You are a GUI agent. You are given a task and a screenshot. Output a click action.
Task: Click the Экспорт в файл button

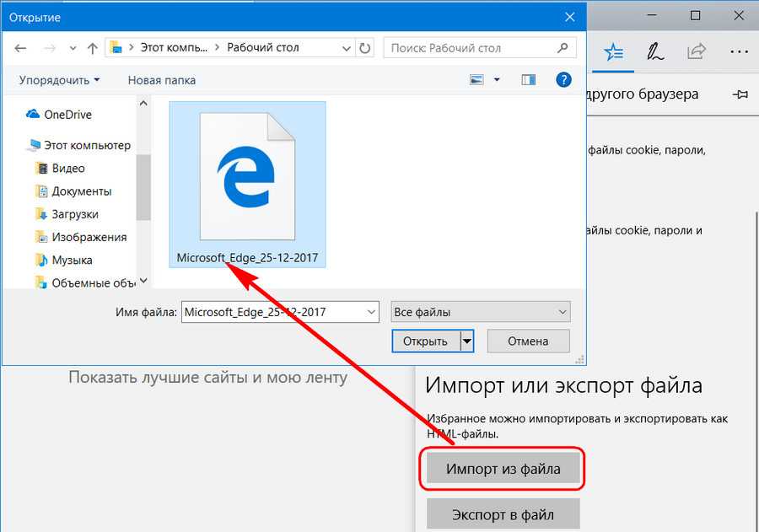tap(503, 514)
